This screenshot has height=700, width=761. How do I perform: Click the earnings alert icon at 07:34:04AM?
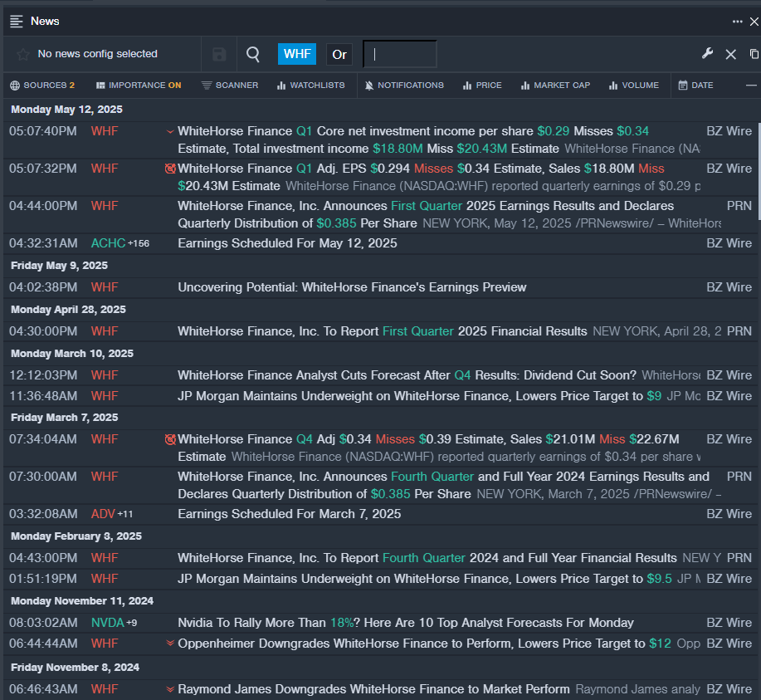170,439
